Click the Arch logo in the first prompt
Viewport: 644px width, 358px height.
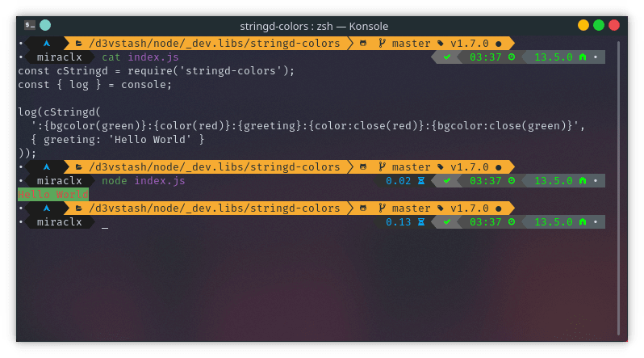(x=47, y=43)
